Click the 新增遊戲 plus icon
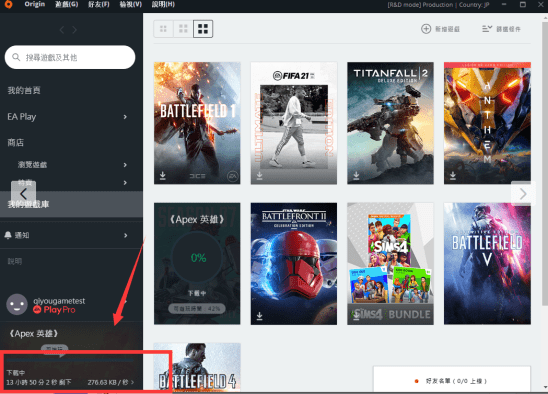This screenshot has width=548, height=394. pyautogui.click(x=426, y=29)
